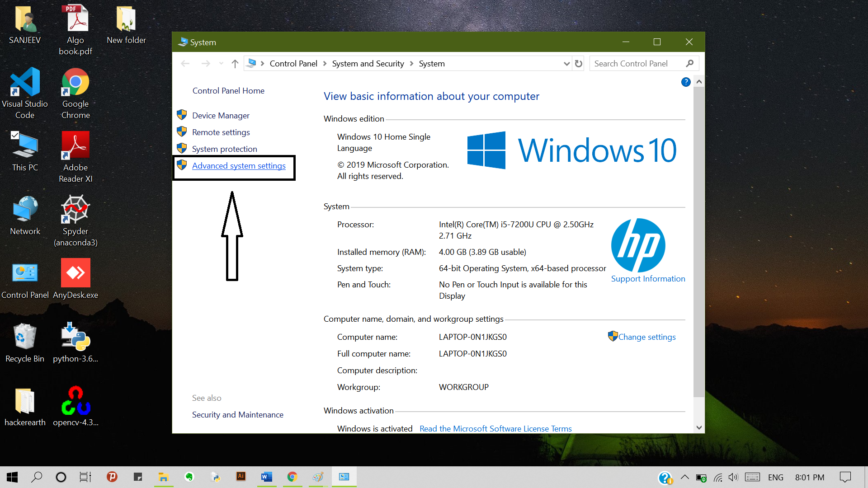Screen dimensions: 868x488
Task: Click Change settings link
Action: [x=646, y=337]
